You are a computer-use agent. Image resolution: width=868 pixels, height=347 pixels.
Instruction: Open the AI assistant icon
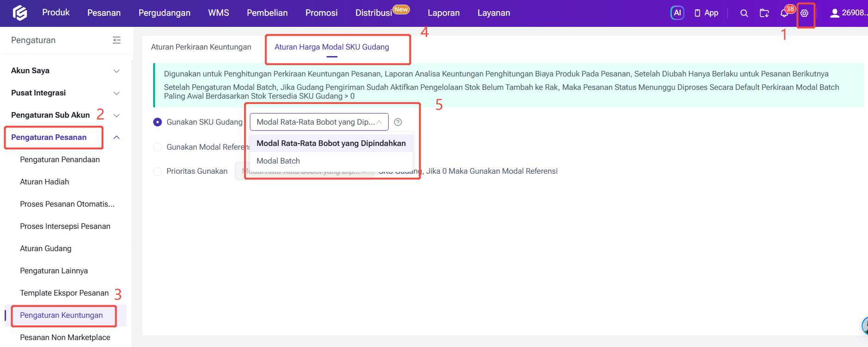677,13
